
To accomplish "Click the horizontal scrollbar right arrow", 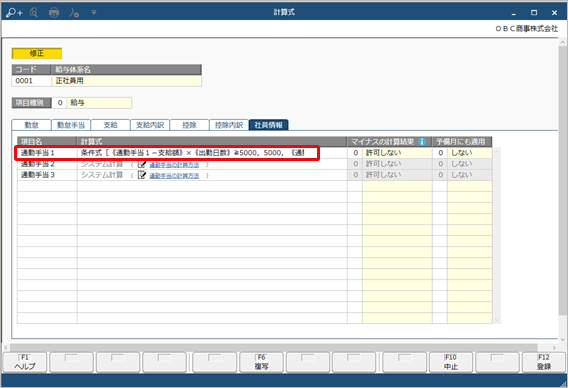I will pos(554,347).
